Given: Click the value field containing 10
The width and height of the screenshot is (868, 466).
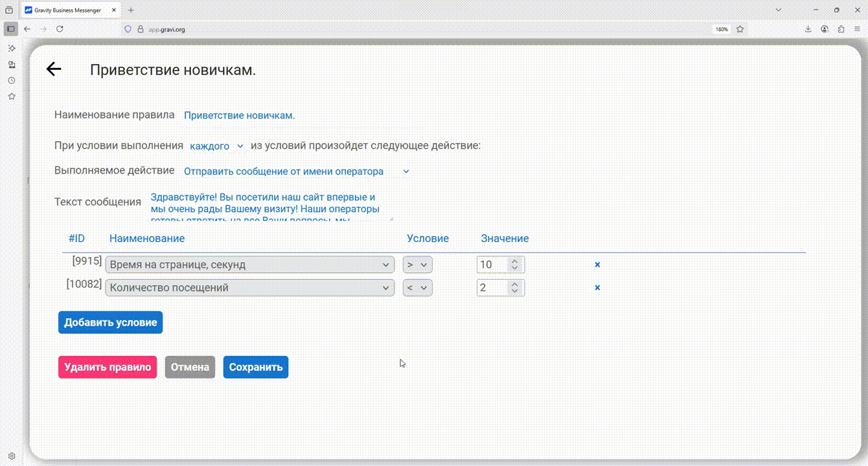Looking at the screenshot, I should tap(492, 265).
